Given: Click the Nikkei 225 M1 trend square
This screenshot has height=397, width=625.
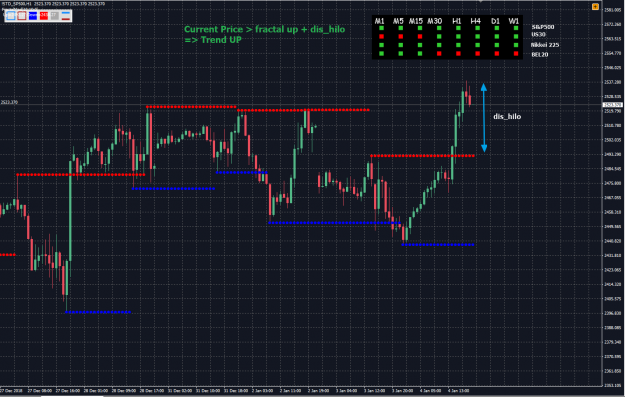Looking at the screenshot, I should click(381, 45).
